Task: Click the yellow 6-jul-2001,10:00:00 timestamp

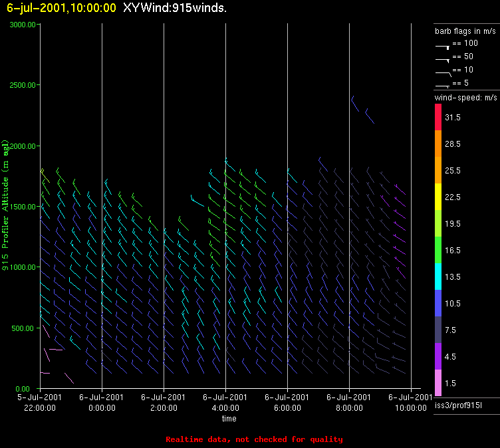Action: (x=62, y=8)
